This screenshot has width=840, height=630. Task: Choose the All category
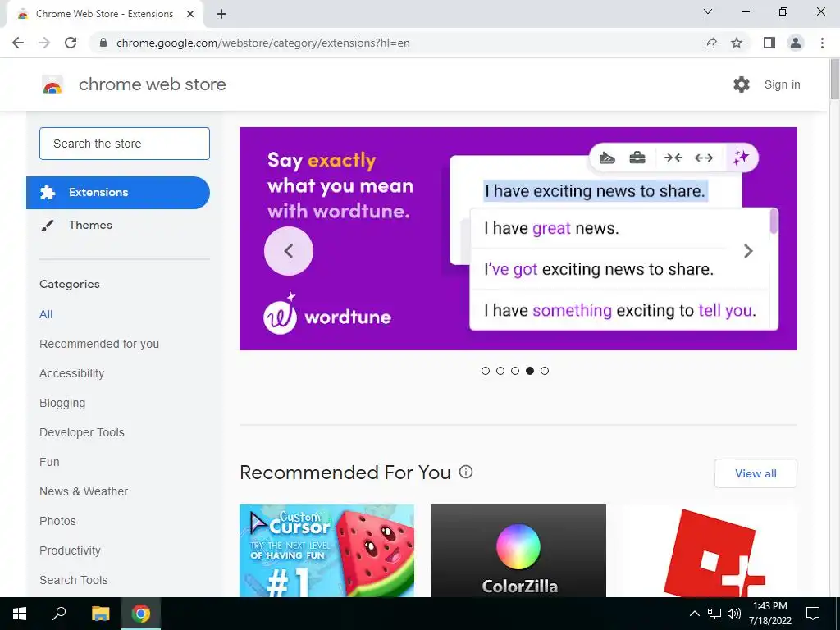[x=46, y=314]
